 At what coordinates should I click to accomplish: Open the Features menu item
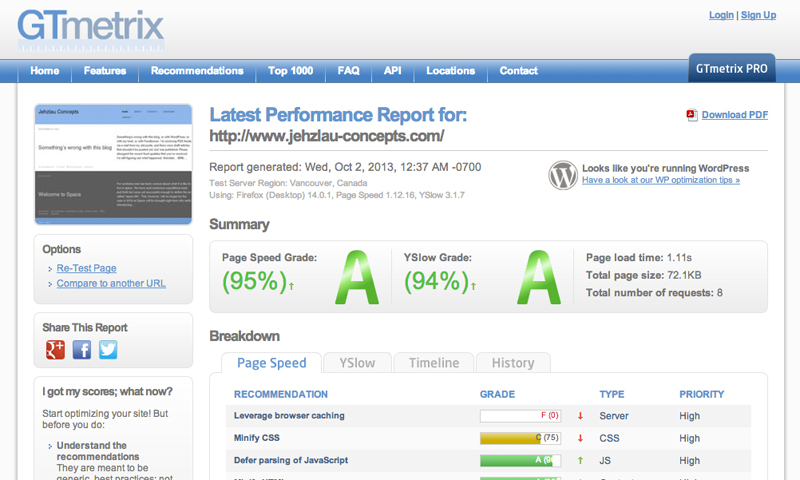click(105, 71)
